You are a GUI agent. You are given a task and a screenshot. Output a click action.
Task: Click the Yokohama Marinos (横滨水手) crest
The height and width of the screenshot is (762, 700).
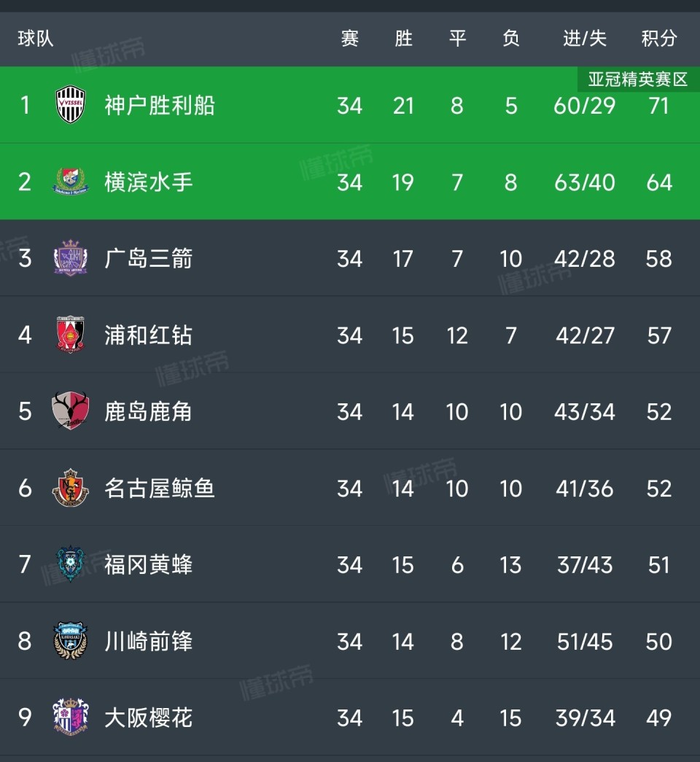coord(71,182)
